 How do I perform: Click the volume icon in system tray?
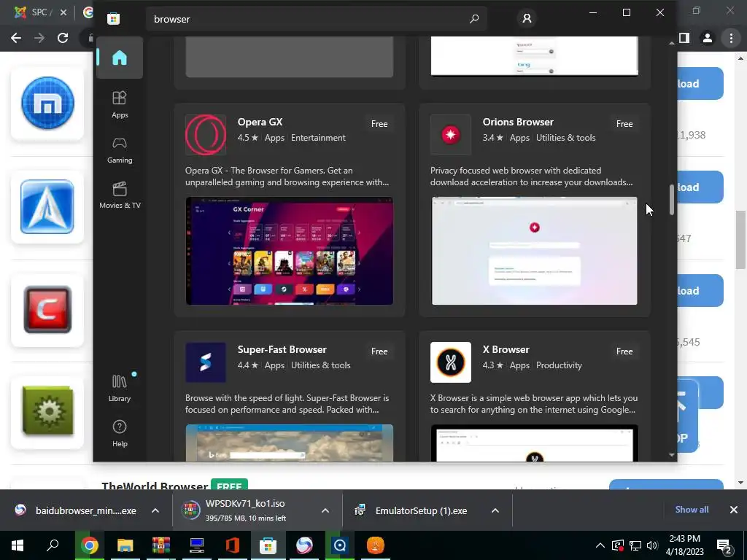(x=652, y=545)
